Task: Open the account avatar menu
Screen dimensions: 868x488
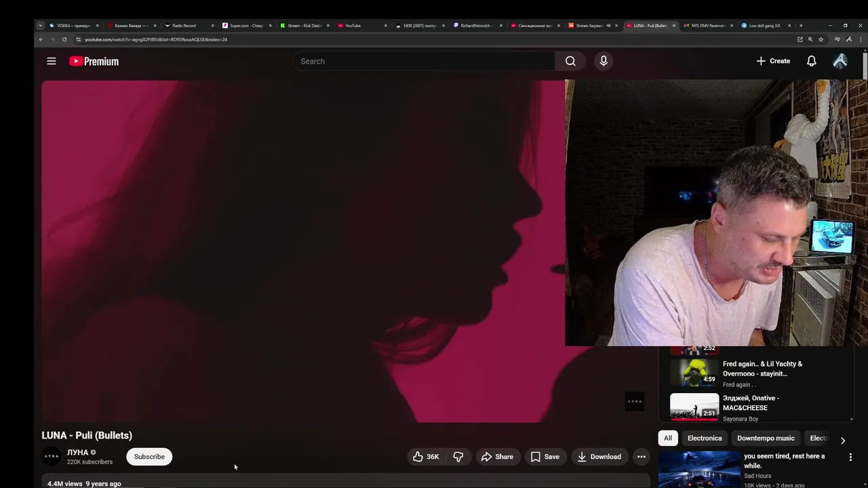Action: pyautogui.click(x=840, y=61)
